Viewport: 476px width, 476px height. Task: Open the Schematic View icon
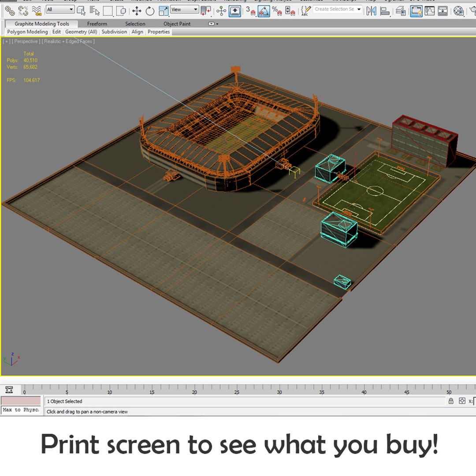(443, 11)
